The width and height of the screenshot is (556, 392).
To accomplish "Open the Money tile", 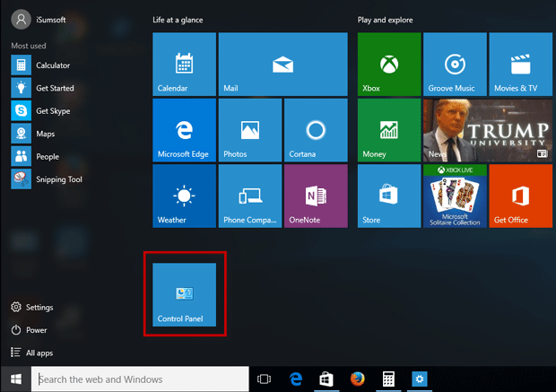I will (389, 130).
